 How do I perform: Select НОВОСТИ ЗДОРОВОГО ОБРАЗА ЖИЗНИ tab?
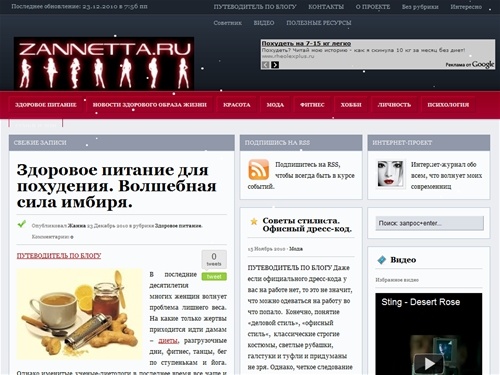pos(150,105)
